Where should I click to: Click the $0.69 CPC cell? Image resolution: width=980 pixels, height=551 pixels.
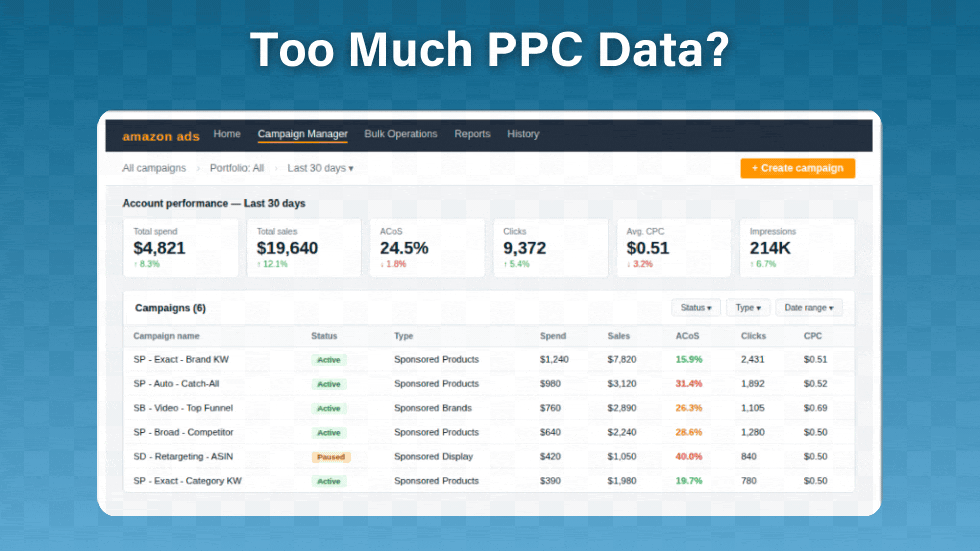pos(816,408)
